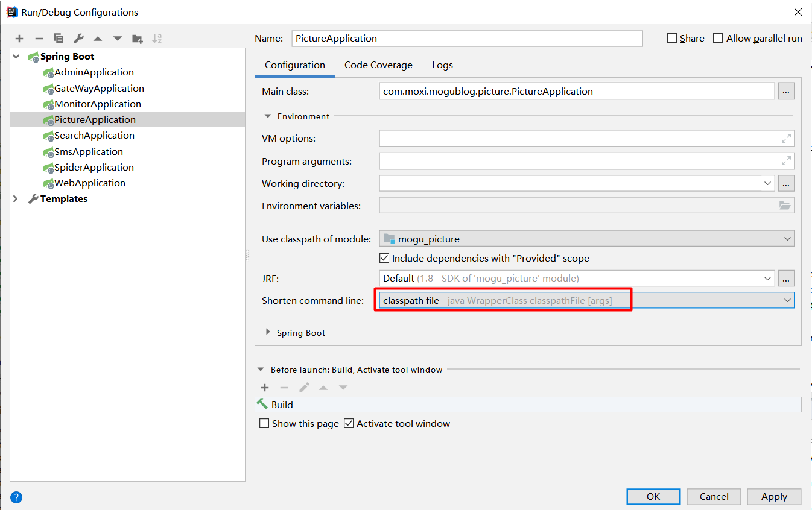This screenshot has width=812, height=510.
Task: Uncheck Include dependencies with Provided scope
Action: coord(384,259)
